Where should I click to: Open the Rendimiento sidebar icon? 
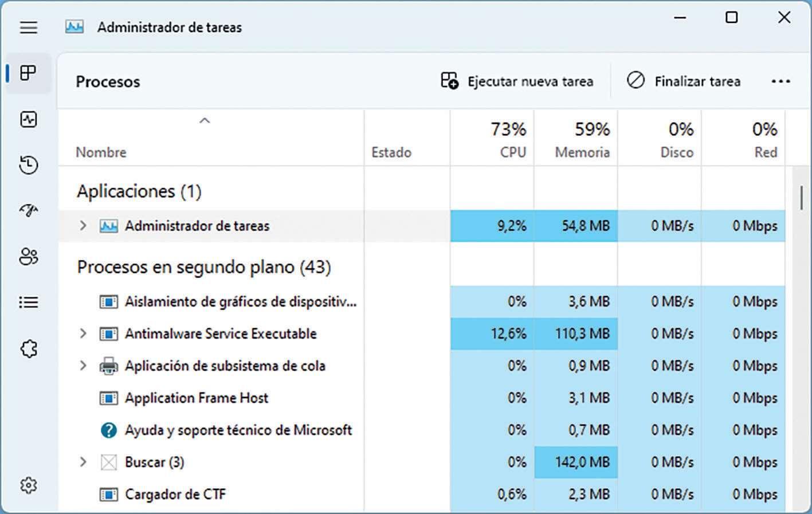pos(29,119)
